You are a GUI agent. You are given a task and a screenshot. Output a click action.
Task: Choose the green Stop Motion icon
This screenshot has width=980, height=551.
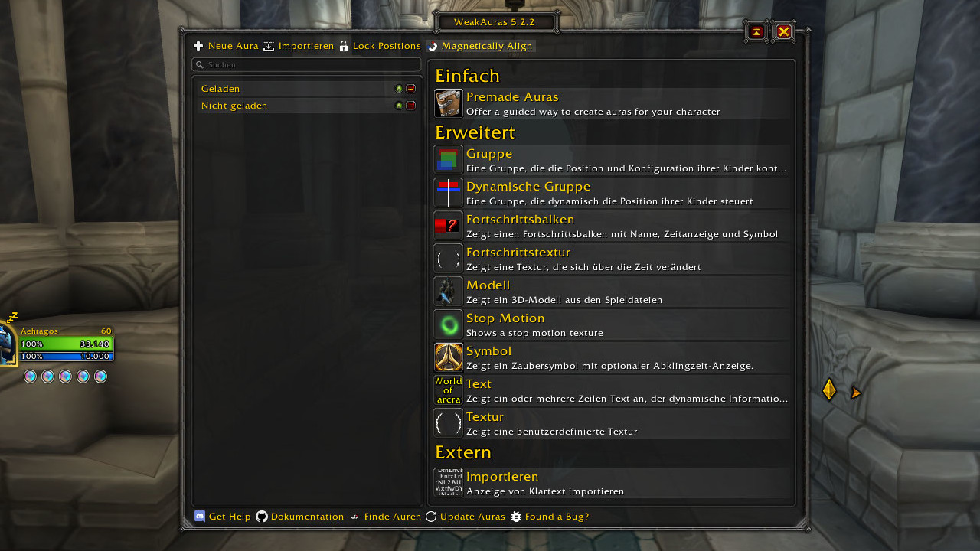tap(448, 324)
